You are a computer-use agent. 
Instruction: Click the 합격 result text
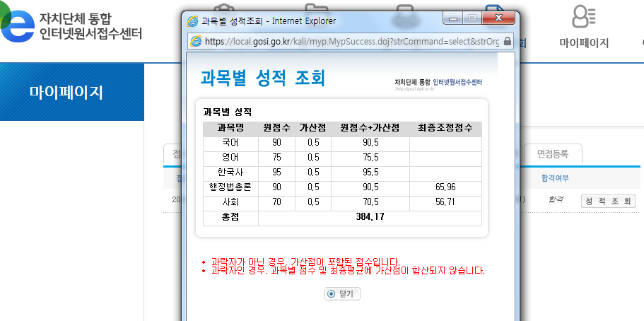[x=556, y=200]
